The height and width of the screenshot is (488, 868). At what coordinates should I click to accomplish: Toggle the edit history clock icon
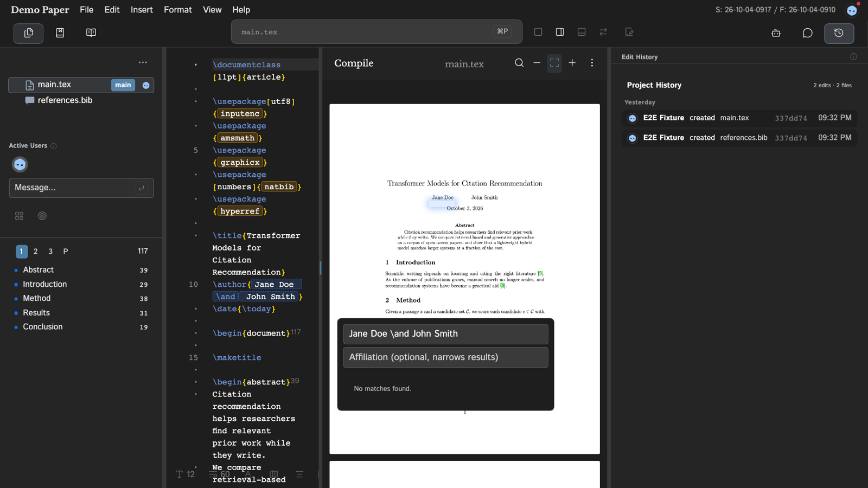point(839,33)
